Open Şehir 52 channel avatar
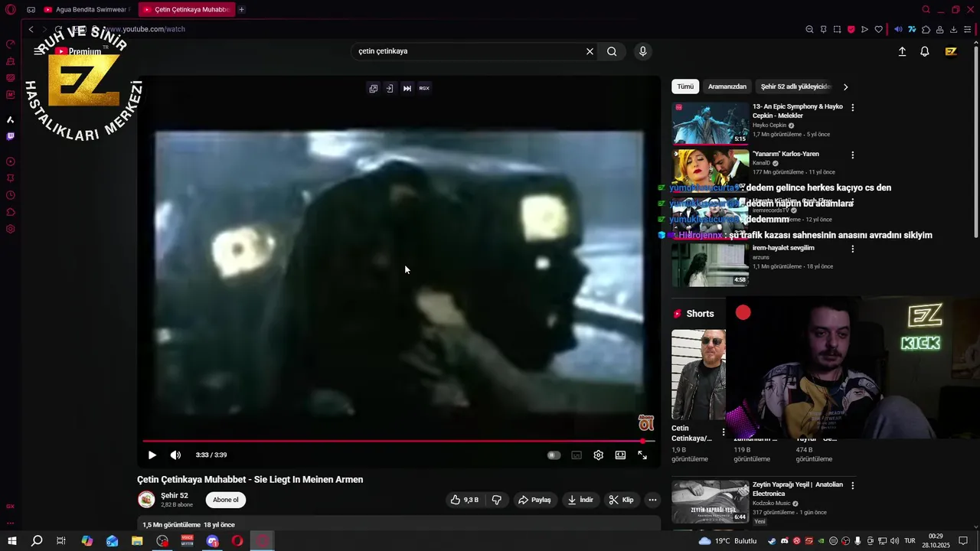The height and width of the screenshot is (551, 980). (x=146, y=500)
